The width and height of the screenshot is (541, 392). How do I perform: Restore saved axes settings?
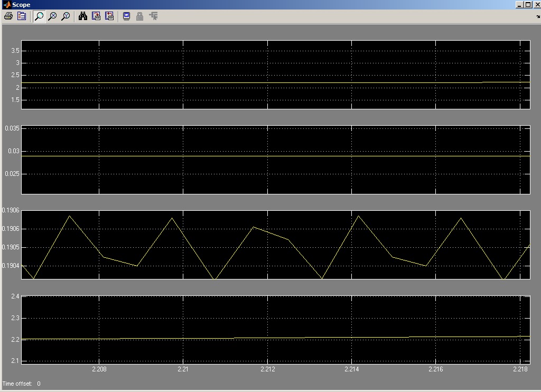pyautogui.click(x=109, y=16)
